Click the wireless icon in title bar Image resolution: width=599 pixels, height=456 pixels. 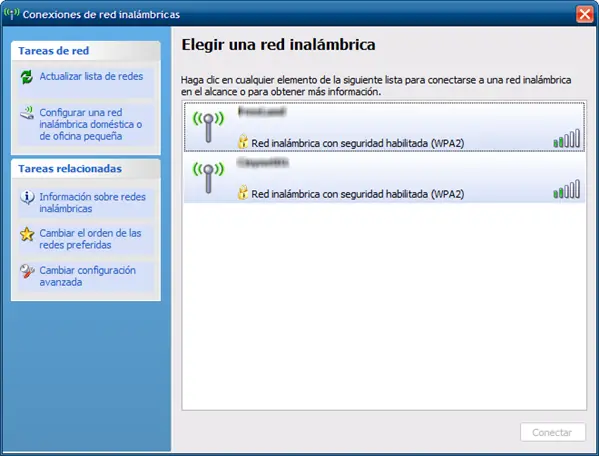pos(11,14)
